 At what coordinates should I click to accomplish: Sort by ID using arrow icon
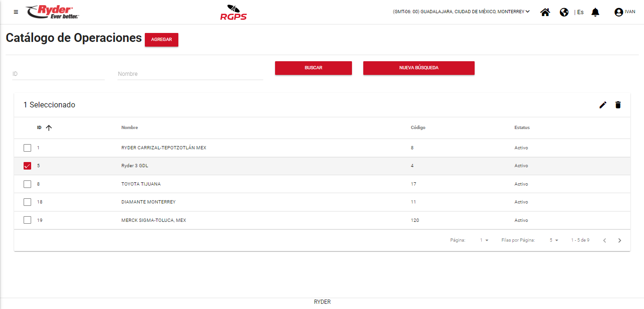point(49,128)
